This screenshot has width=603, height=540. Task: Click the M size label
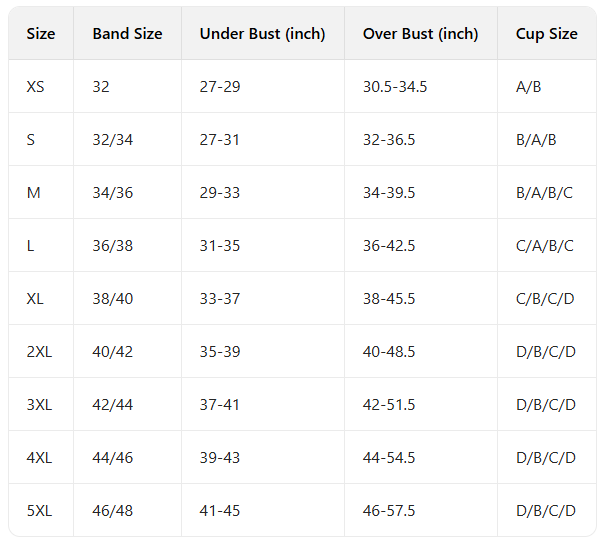(33, 193)
